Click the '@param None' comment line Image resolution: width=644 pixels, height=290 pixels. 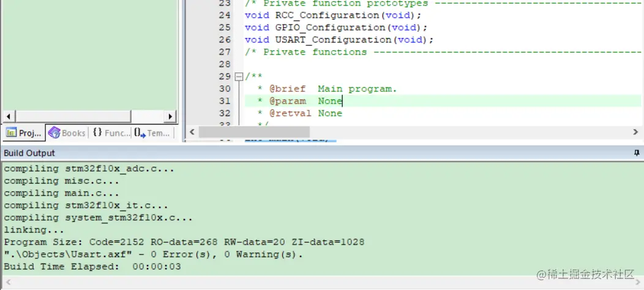click(299, 101)
